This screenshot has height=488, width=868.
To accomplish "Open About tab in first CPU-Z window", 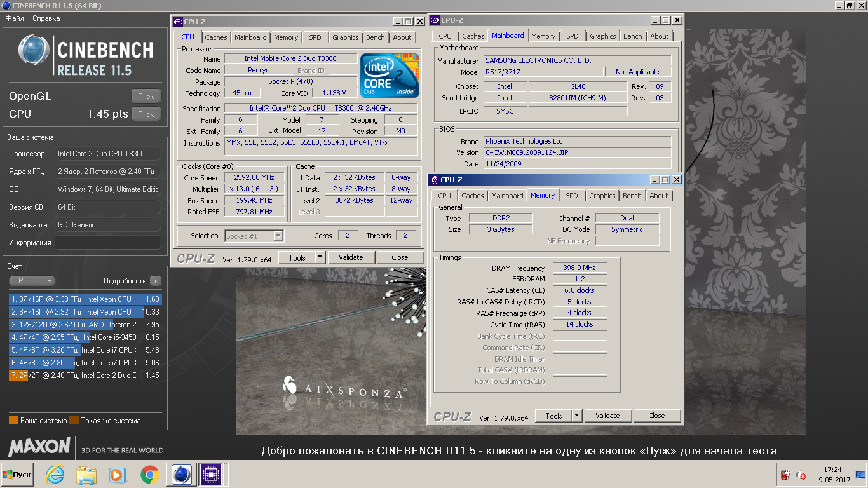I will click(x=402, y=37).
